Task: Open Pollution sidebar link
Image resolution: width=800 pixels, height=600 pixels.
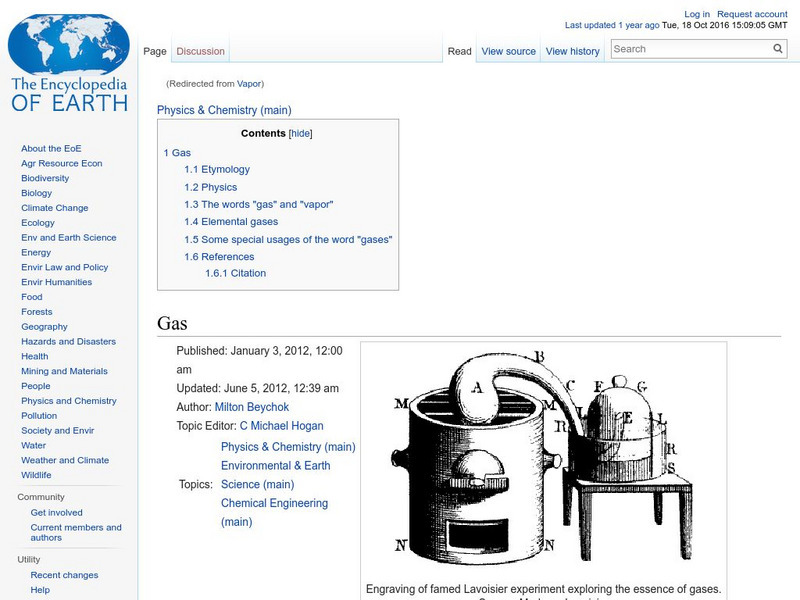Action: (x=39, y=415)
